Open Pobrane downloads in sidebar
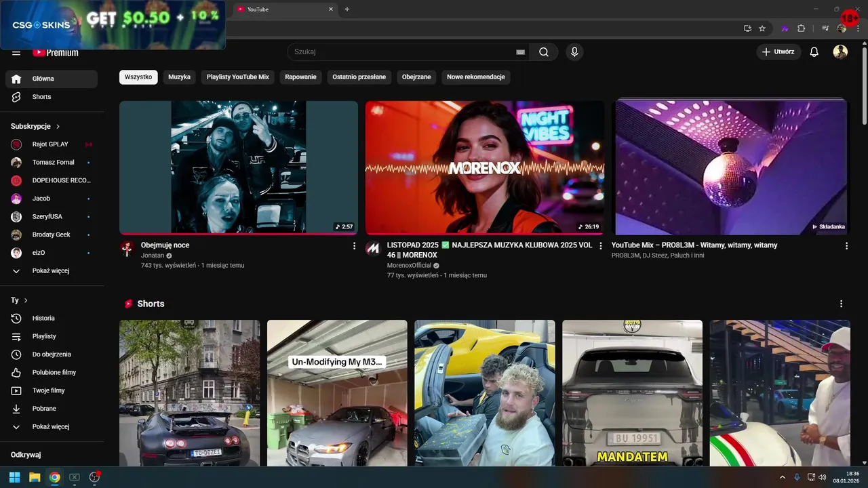The image size is (868, 488). coord(52,409)
